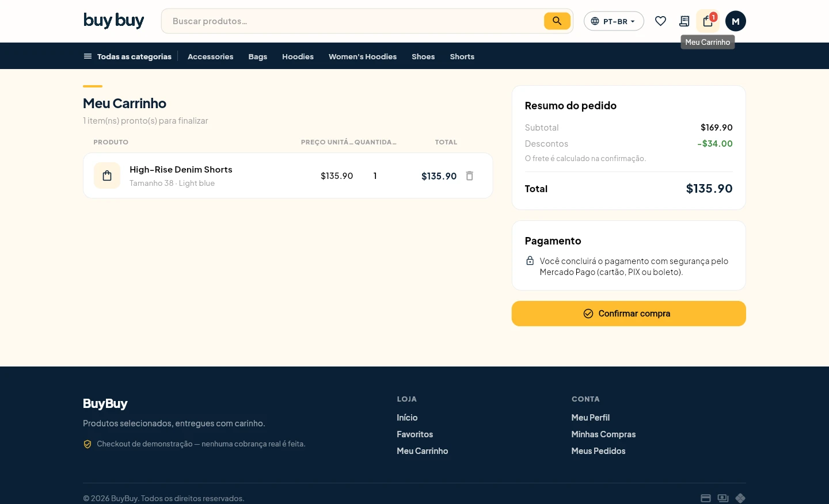The width and height of the screenshot is (829, 504).
Task: Open the user avatar M menu
Action: (x=735, y=21)
